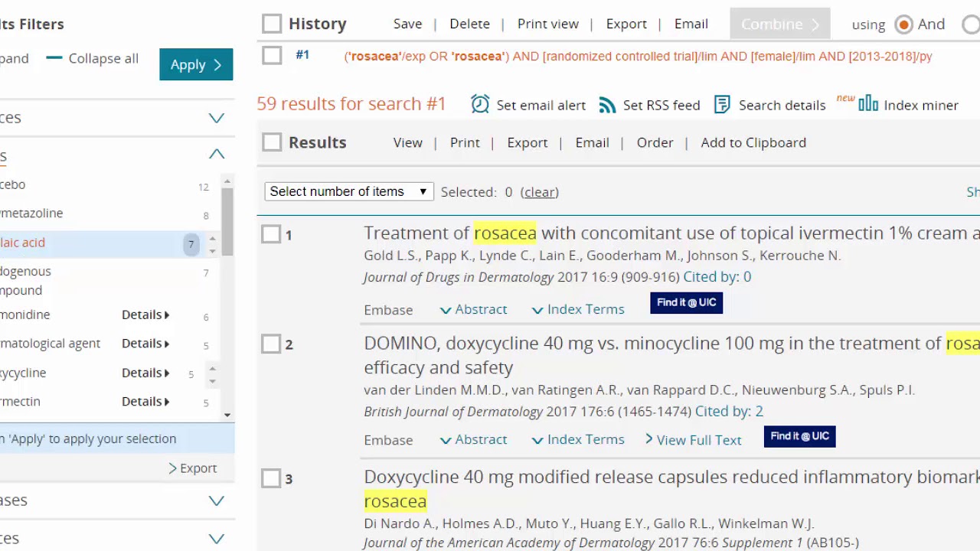The height and width of the screenshot is (551, 980).
Task: Click the Apply filters button
Action: [x=196, y=64]
